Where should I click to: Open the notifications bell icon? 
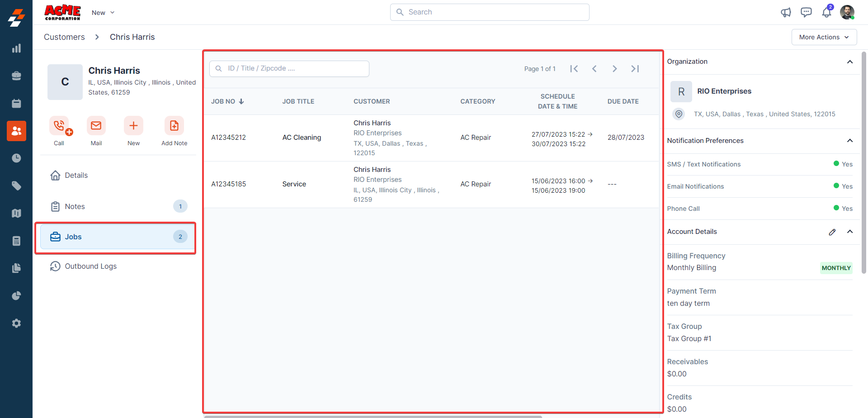click(x=826, y=12)
